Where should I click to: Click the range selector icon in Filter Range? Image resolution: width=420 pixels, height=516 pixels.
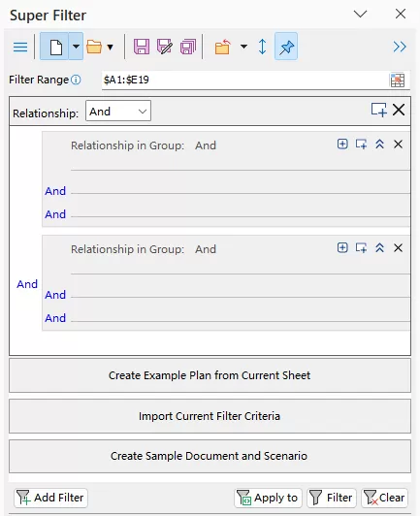[398, 81]
